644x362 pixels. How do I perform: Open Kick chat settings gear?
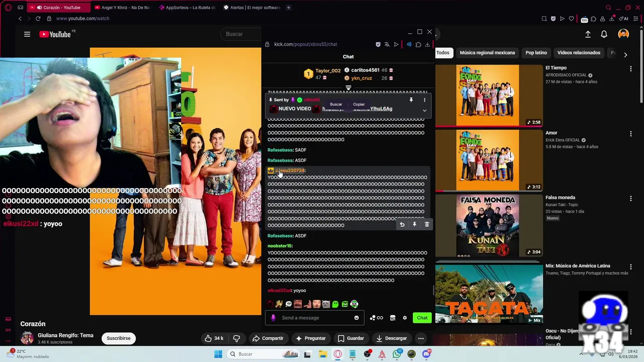[x=405, y=318]
